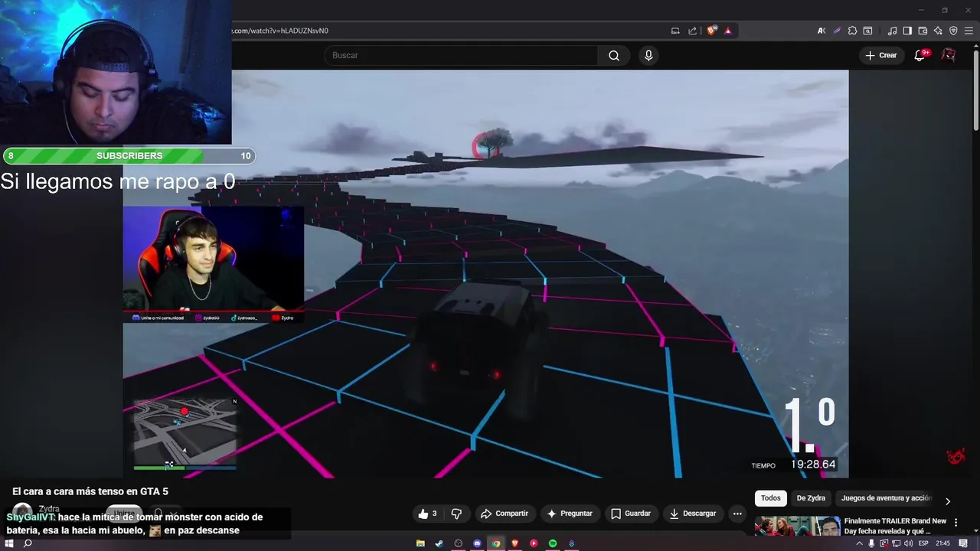Open the Windows notification center icon
Viewport: 980px width, 551px height.
click(x=963, y=543)
